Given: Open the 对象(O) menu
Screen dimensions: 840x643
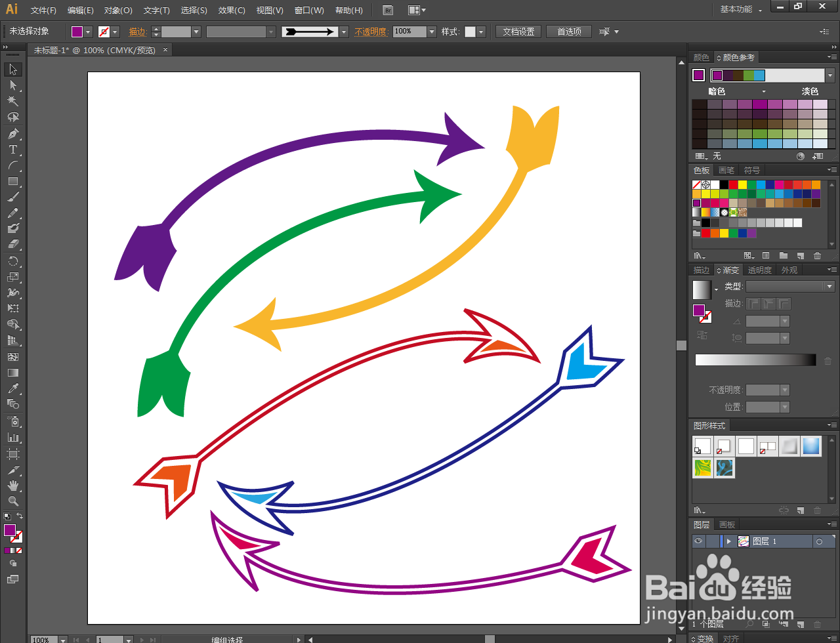Looking at the screenshot, I should pyautogui.click(x=118, y=10).
